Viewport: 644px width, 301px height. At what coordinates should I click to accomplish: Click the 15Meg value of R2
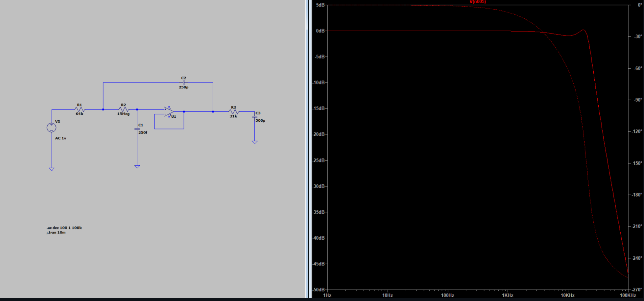[123, 114]
